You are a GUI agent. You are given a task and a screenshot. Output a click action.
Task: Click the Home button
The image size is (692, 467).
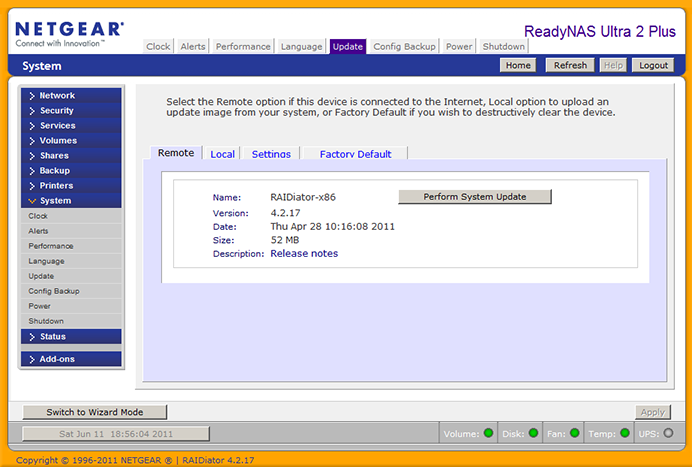pyautogui.click(x=518, y=65)
